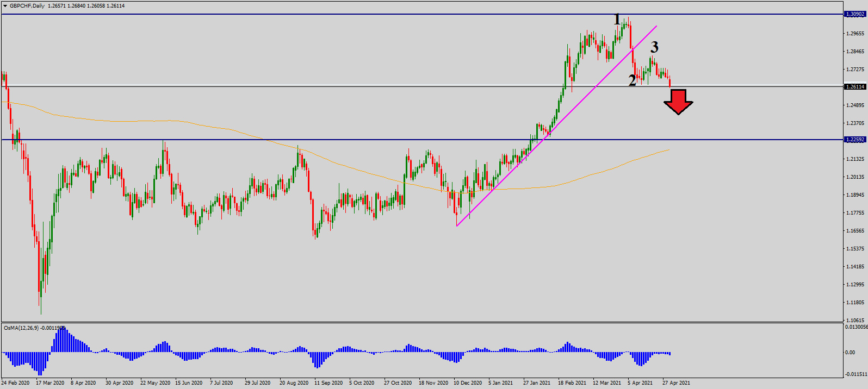Click the 20 Aug 2020 date label
Viewport: 868px width, 389px height.
pyautogui.click(x=294, y=383)
